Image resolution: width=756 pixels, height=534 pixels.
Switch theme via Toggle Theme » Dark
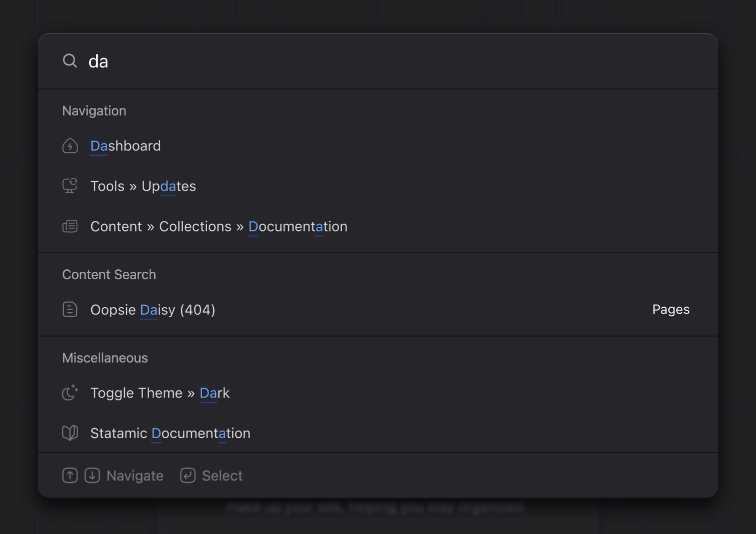(160, 393)
